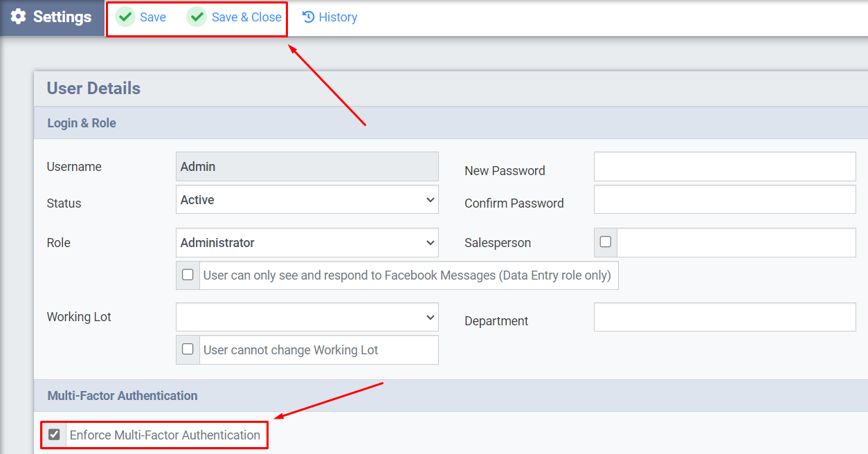Click the green checkmark beside Save & Close

coord(197,17)
